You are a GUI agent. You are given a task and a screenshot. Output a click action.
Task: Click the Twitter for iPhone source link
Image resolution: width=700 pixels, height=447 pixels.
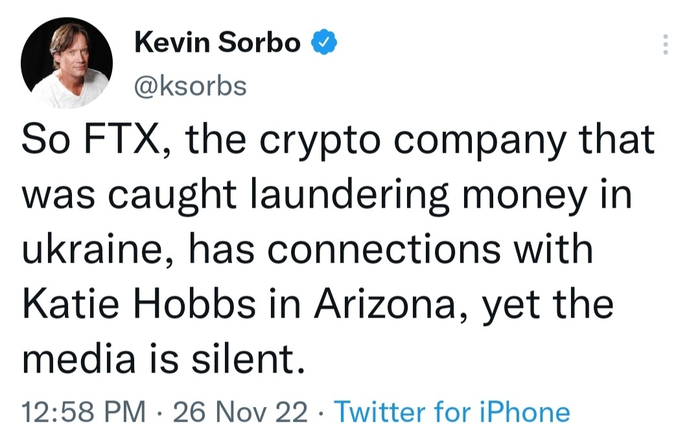451,411
